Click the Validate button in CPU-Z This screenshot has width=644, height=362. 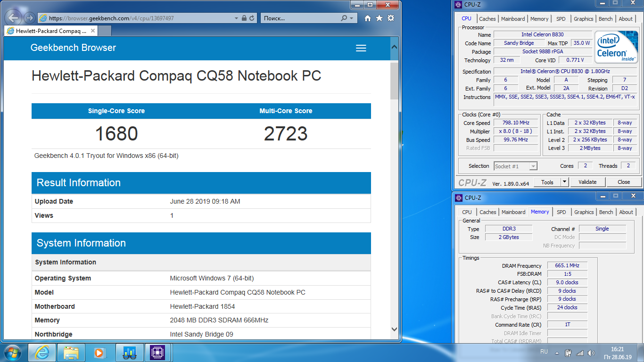point(587,182)
